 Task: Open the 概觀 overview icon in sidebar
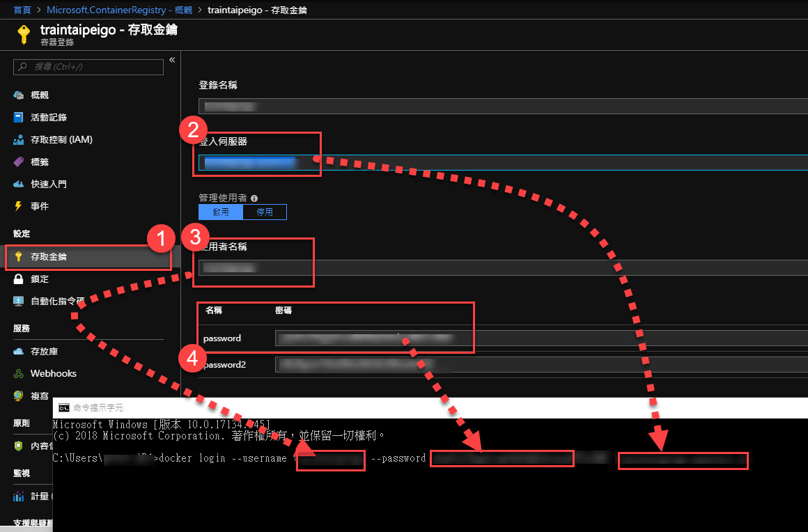tap(19, 95)
